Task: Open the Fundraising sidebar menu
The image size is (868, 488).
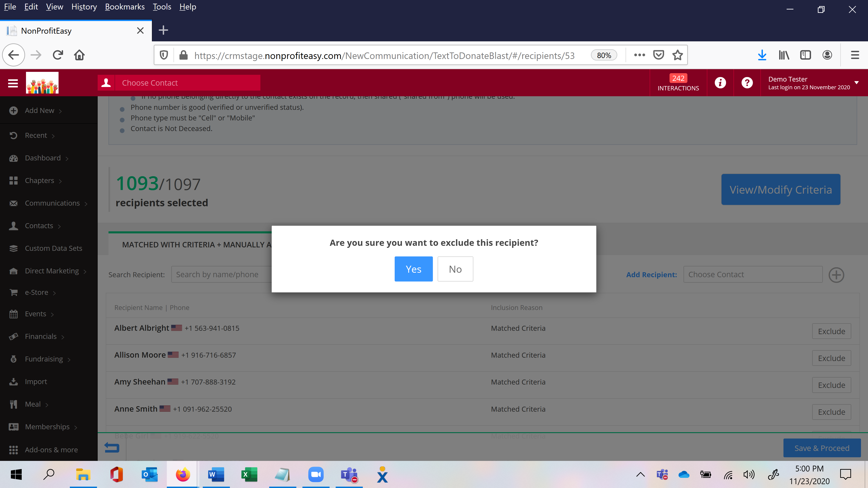Action: coord(44,359)
